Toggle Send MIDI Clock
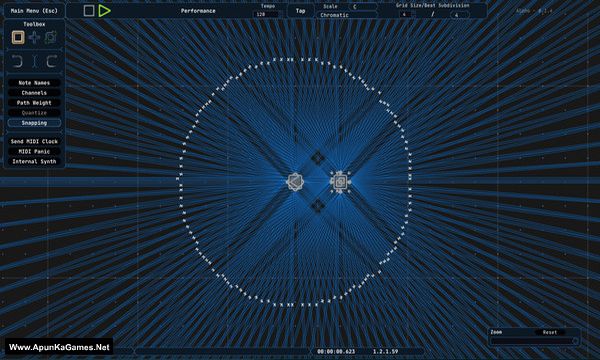600x360 pixels. click(34, 142)
